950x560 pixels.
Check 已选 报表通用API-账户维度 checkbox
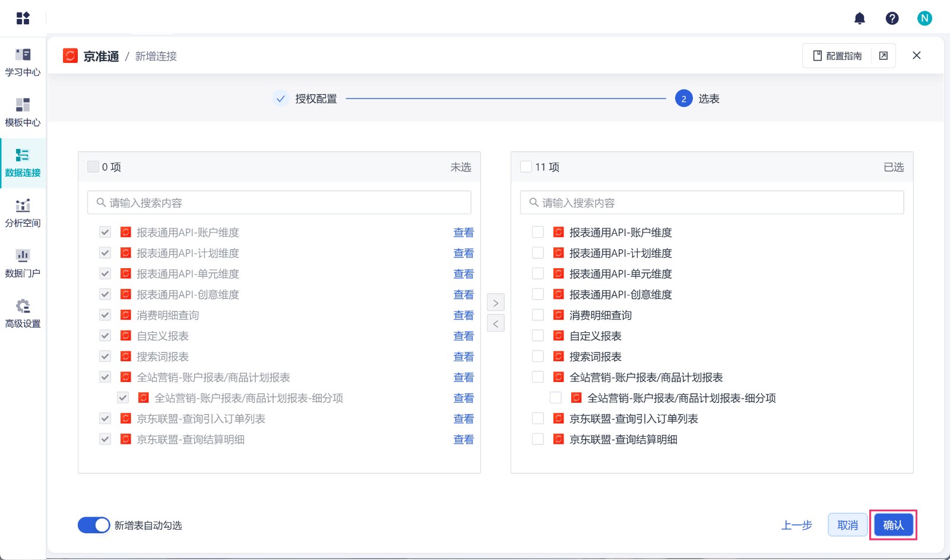tap(538, 232)
